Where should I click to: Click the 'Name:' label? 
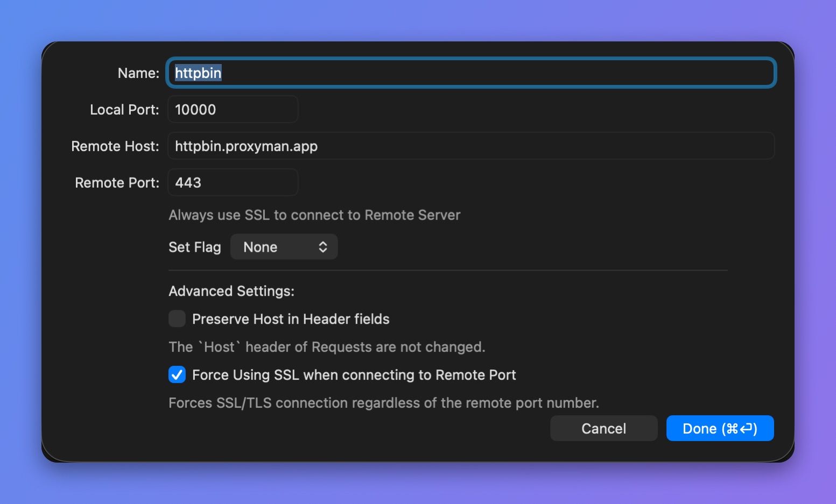tap(138, 73)
